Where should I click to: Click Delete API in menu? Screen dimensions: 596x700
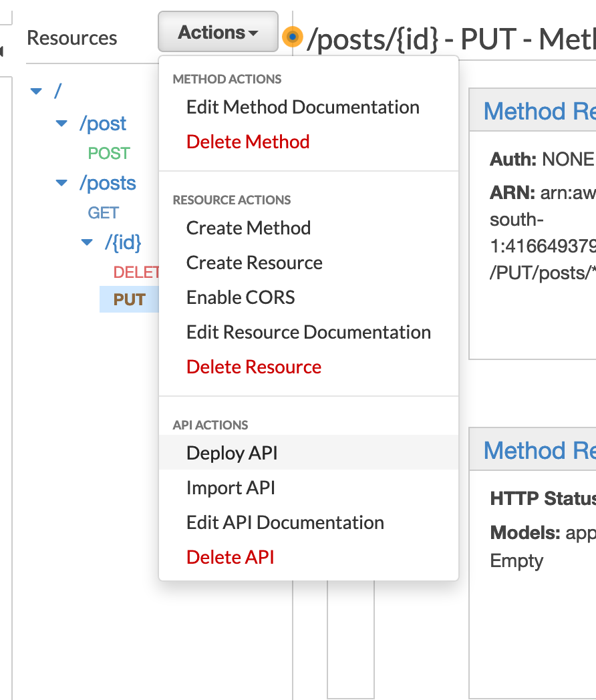(231, 557)
